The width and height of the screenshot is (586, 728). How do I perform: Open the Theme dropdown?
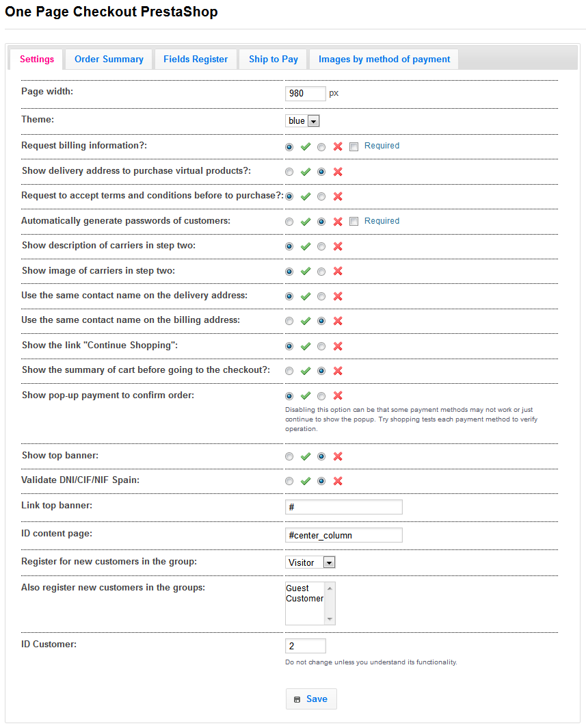click(302, 121)
